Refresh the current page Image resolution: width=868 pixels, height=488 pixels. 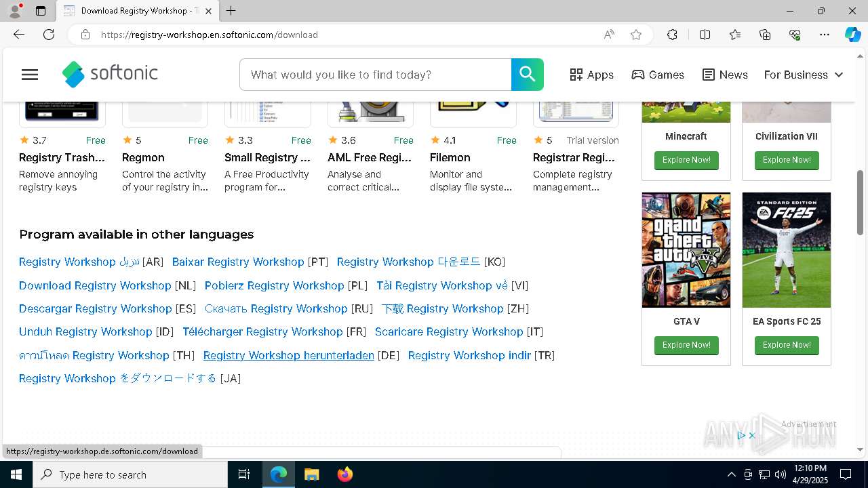coord(49,35)
